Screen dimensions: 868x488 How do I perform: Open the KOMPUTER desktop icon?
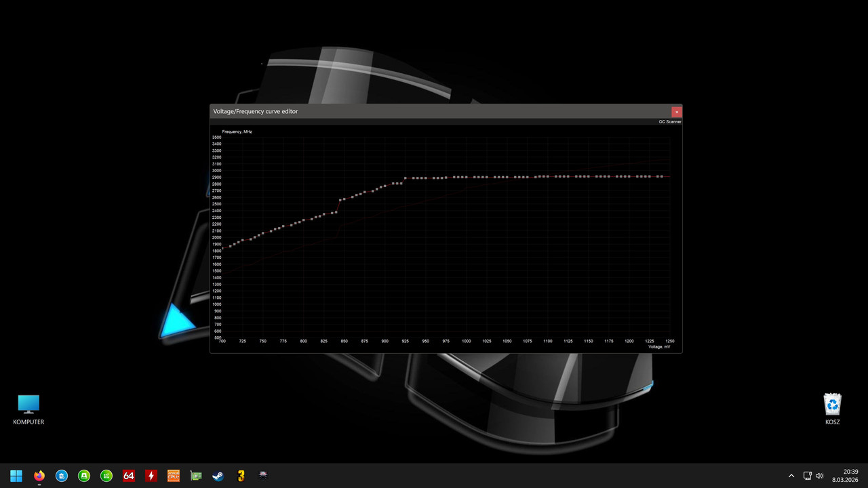tap(28, 409)
